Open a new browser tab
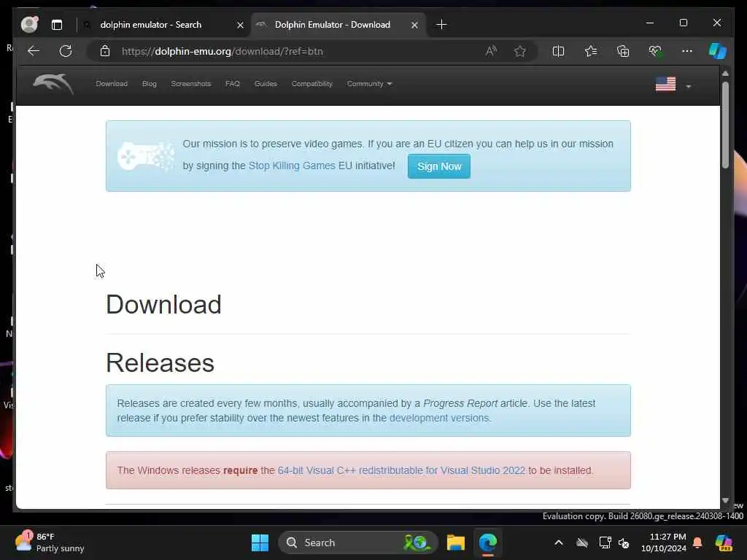Screen dimensions: 747x560 [x=441, y=25]
